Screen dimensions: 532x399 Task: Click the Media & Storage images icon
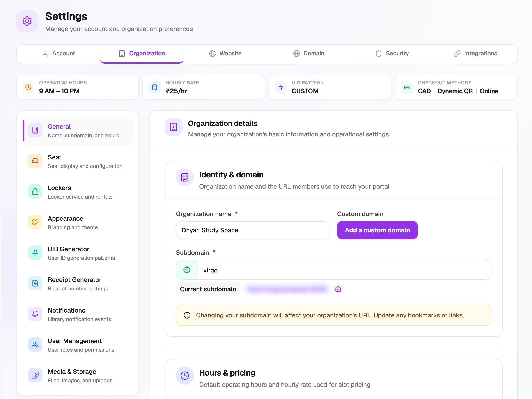pyautogui.click(x=35, y=375)
